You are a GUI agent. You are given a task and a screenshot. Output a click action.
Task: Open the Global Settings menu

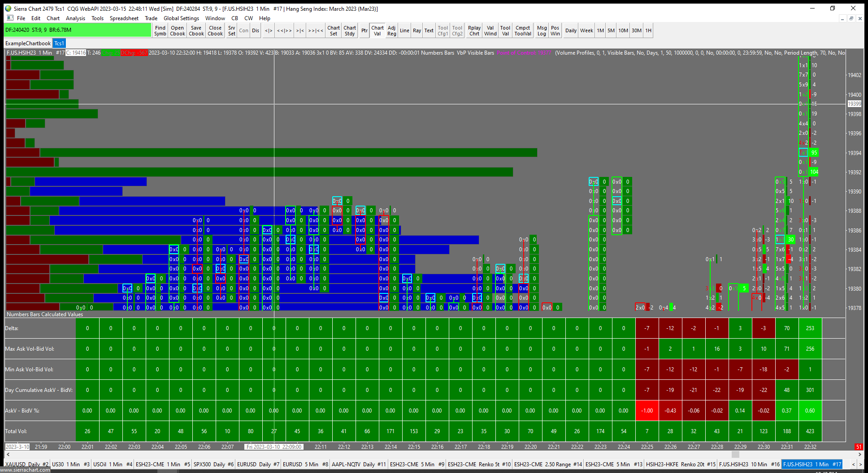tap(181, 18)
